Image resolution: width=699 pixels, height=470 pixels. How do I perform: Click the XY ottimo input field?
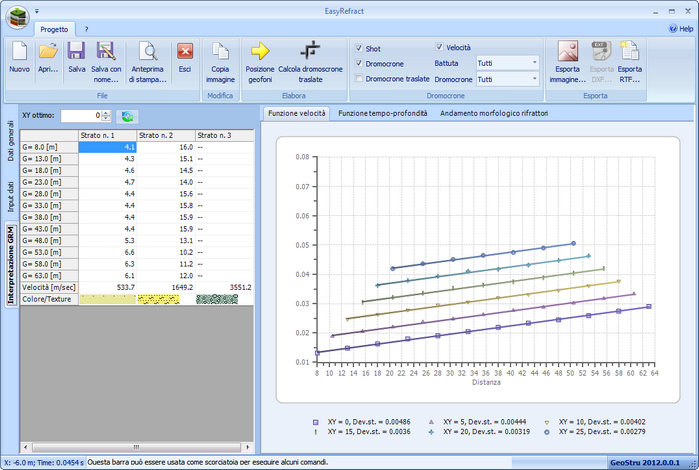81,115
